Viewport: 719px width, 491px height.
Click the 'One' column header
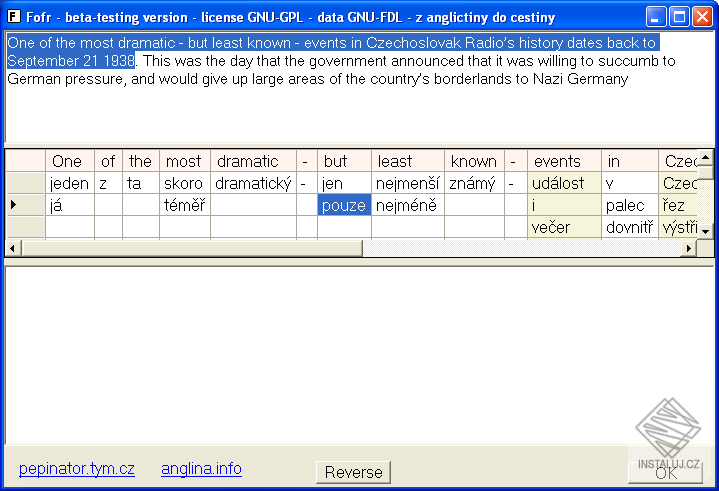click(70, 161)
